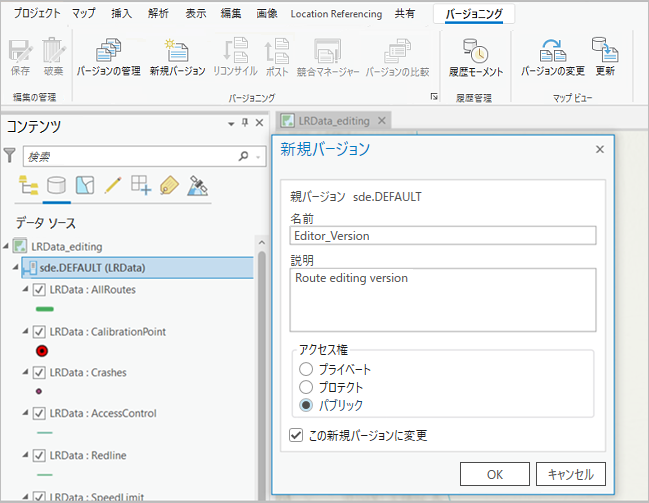Select the Private (プライベート) radio button
Image resolution: width=649 pixels, height=503 pixels.
pos(306,369)
